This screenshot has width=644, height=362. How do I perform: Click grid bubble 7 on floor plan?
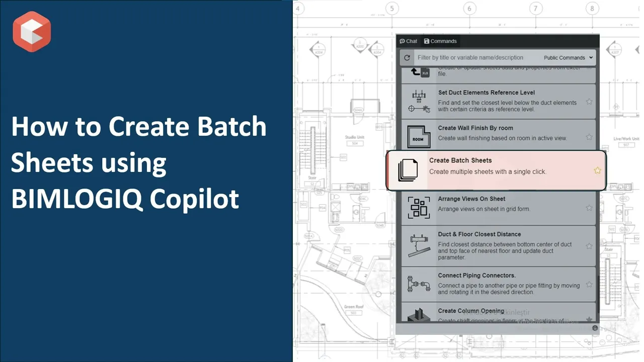(535, 8)
